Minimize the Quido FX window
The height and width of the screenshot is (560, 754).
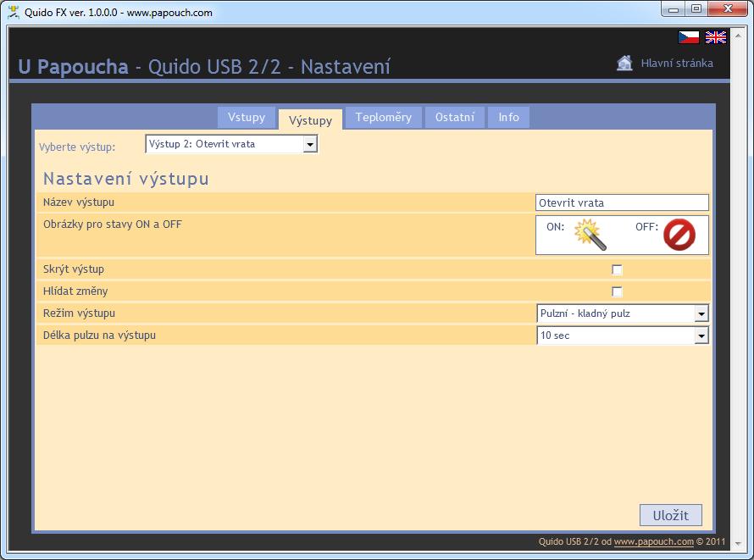[x=674, y=8]
